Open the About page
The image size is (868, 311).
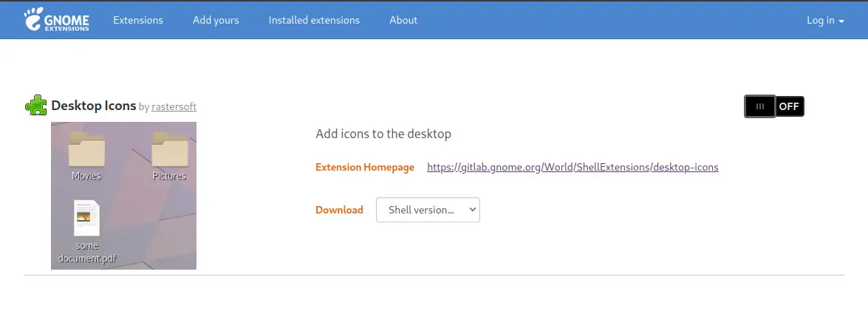click(403, 20)
